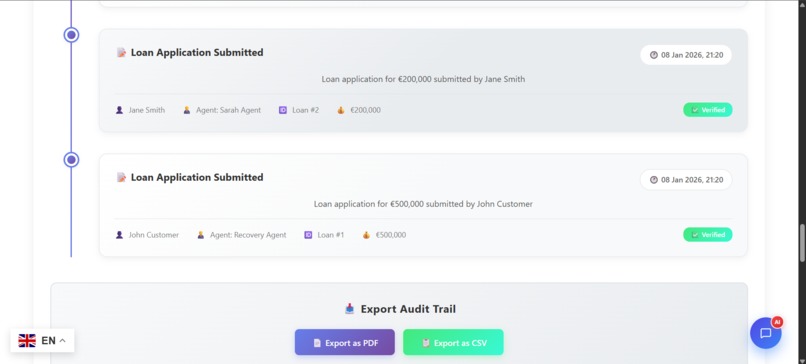Viewport: 806px width, 364px height.
Task: Export the audit trail as PDF
Action: click(344, 342)
